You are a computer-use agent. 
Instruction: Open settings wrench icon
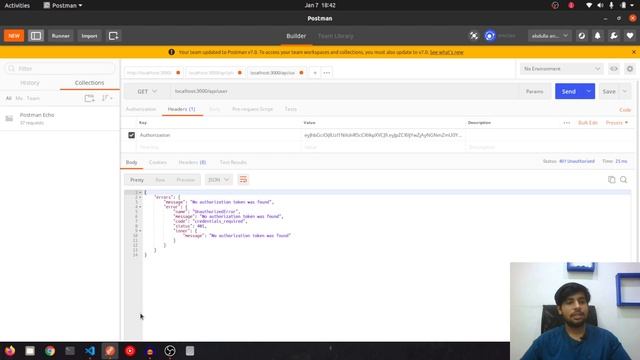click(x=614, y=36)
